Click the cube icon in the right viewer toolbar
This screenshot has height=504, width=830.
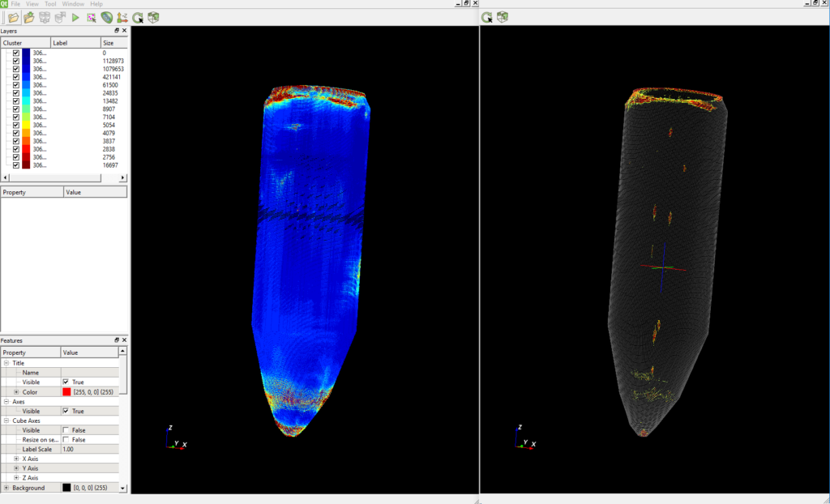[x=503, y=17]
